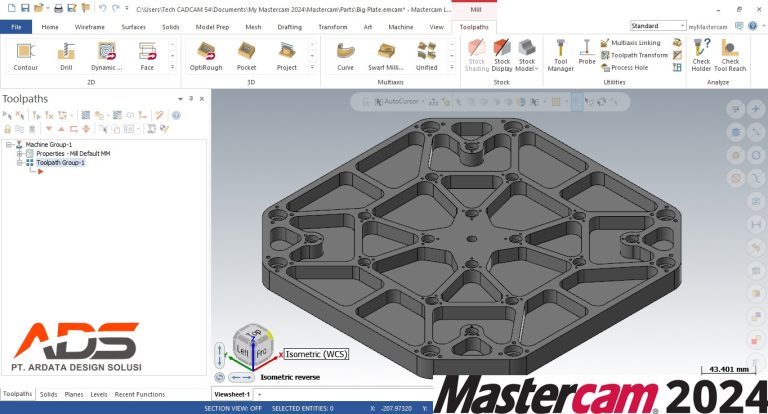Open the Tool Manager

click(x=560, y=56)
